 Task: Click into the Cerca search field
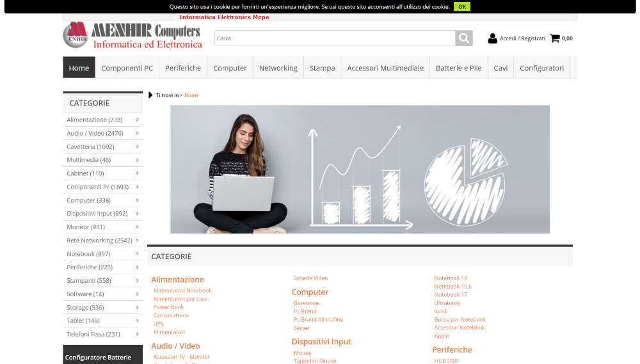pyautogui.click(x=335, y=38)
